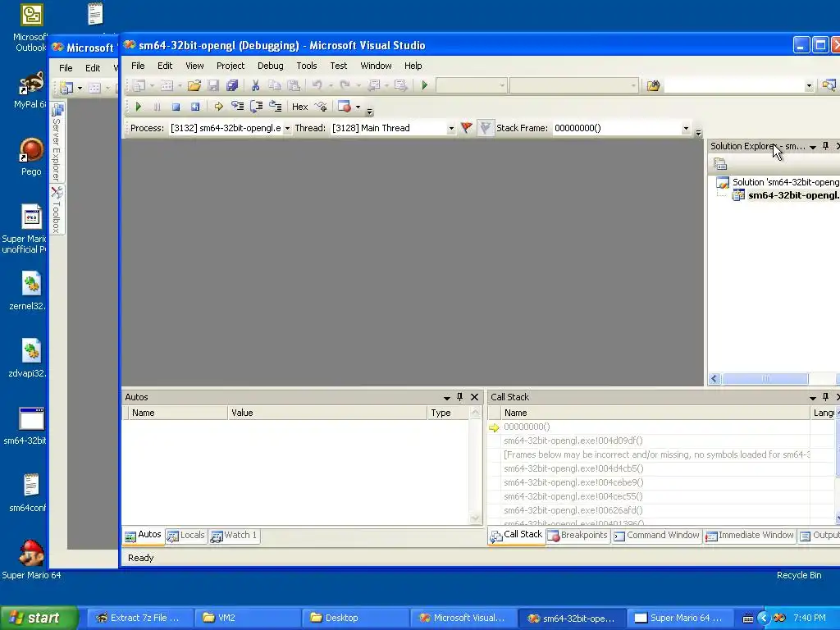Viewport: 840px width, 630px height.
Task: Switch to the Command Window tab
Action: (657, 535)
